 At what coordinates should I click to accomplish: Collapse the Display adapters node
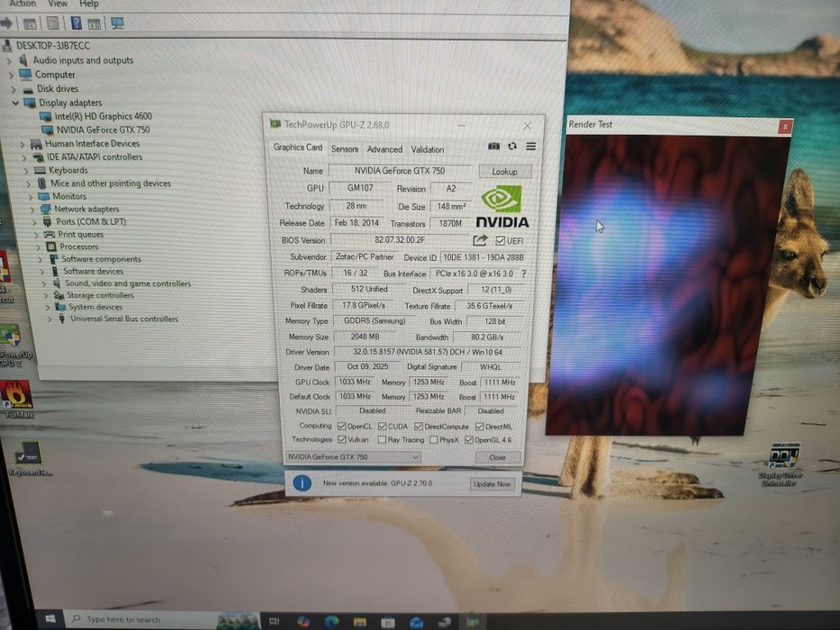click(x=15, y=103)
